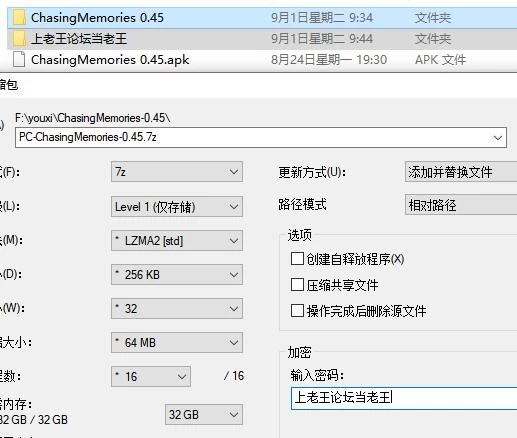
Task: Click the folder name ChasingMemories 0.45
Action: pyautogui.click(x=97, y=18)
